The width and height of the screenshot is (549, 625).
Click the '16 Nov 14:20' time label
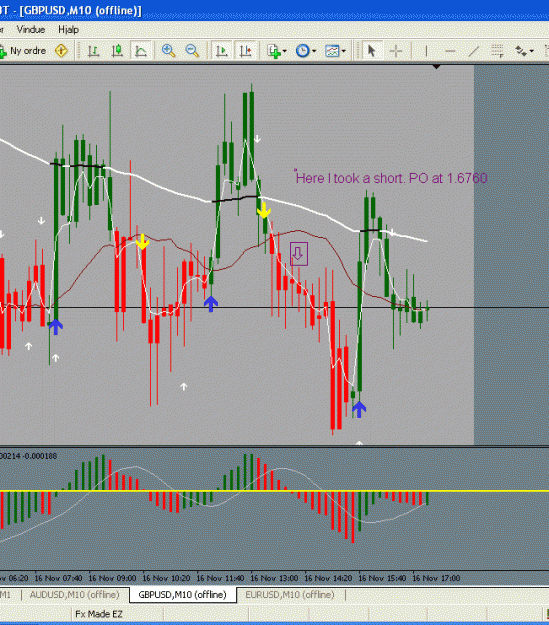point(328,578)
